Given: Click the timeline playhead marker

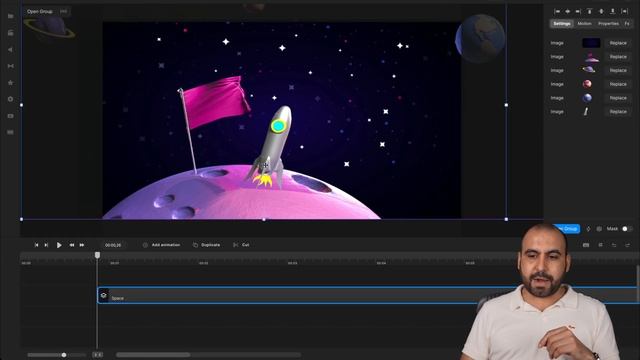Looking at the screenshot, I should (97, 255).
